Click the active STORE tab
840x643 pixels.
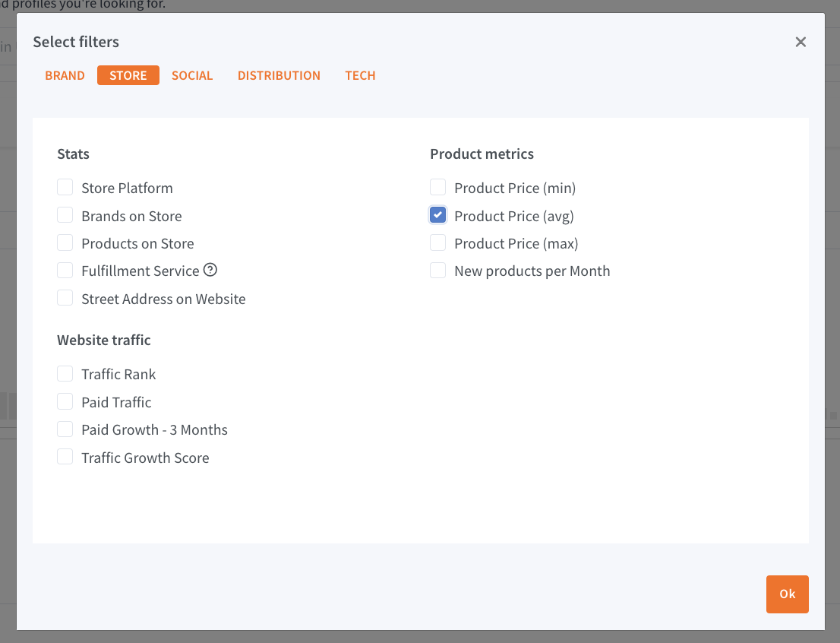128,75
